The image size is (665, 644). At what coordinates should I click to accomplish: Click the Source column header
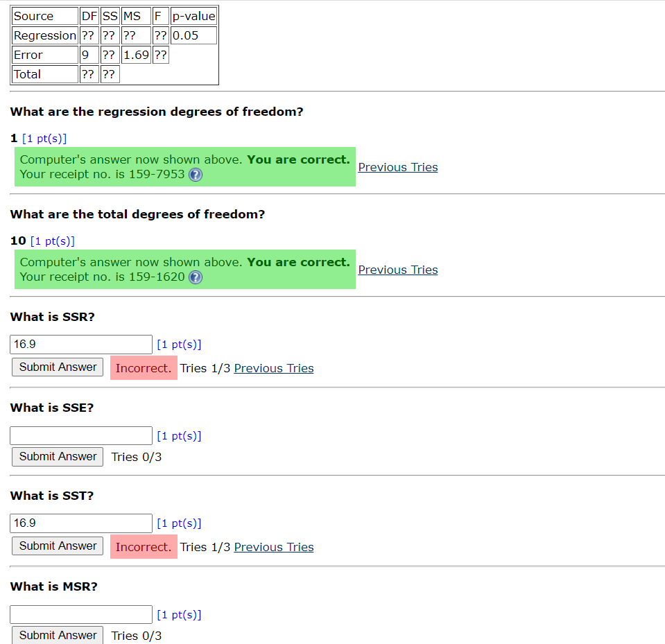coord(45,16)
